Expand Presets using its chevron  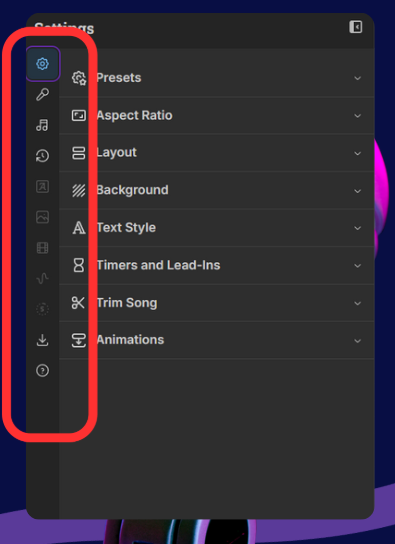point(358,78)
